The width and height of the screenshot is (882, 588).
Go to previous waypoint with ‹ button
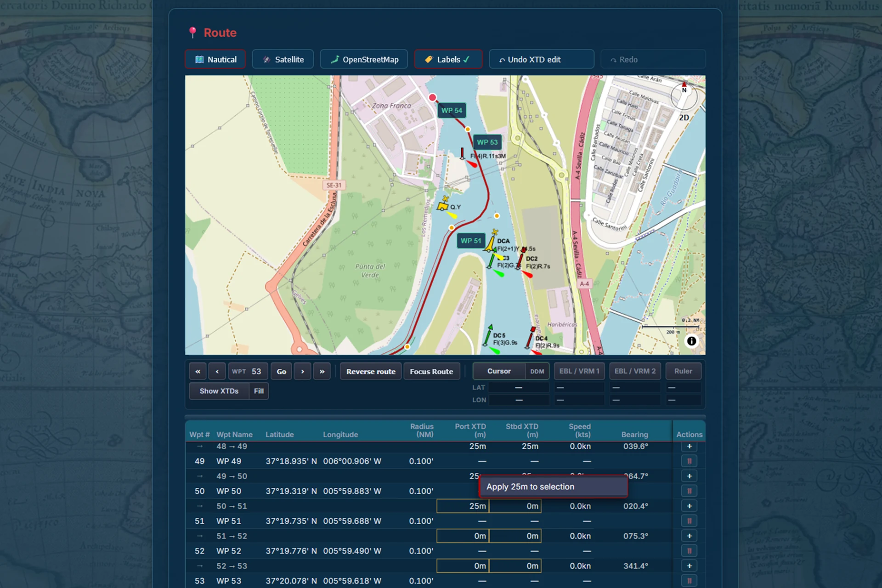[x=217, y=371]
